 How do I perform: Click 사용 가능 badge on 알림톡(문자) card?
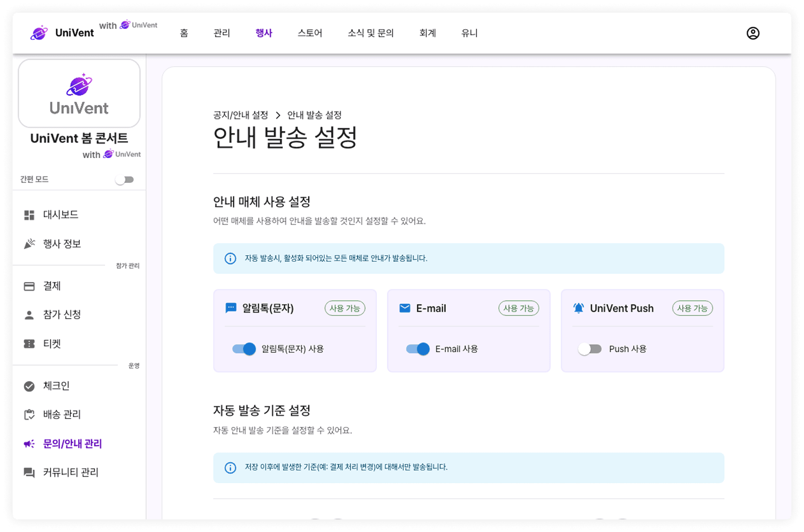[x=345, y=308]
